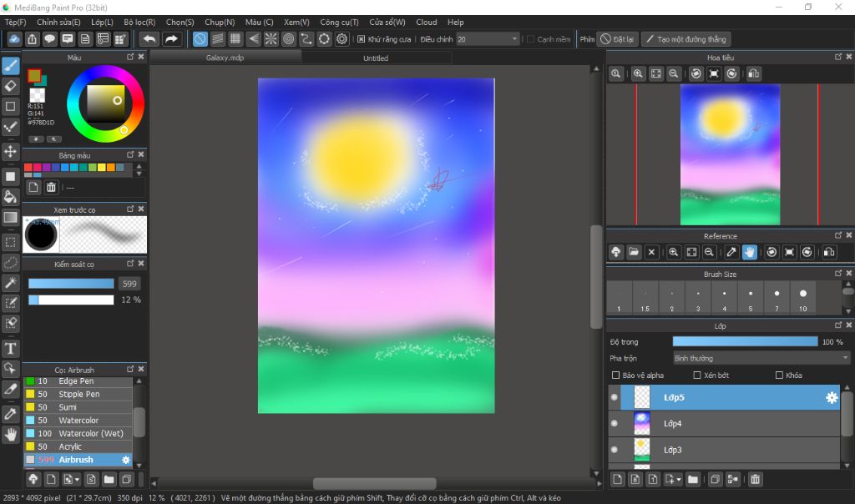Switch to the Untitled tab
The width and height of the screenshot is (855, 504).
(x=376, y=58)
